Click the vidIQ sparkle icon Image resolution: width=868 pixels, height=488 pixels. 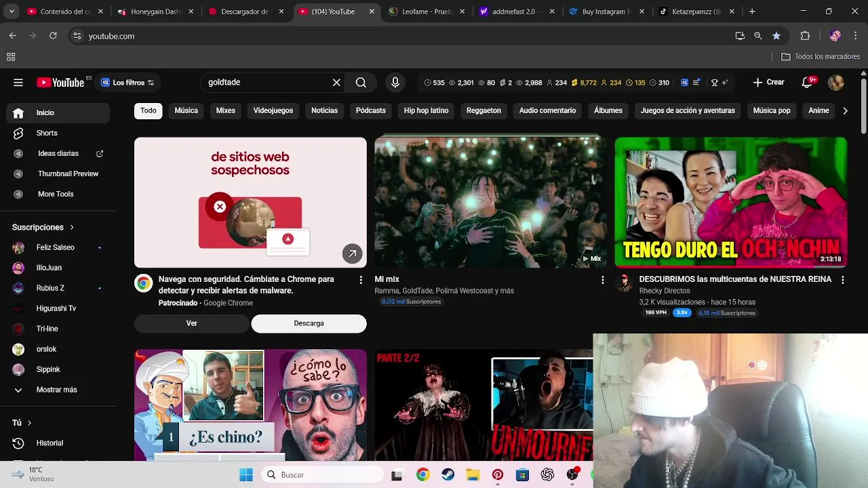tap(725, 83)
